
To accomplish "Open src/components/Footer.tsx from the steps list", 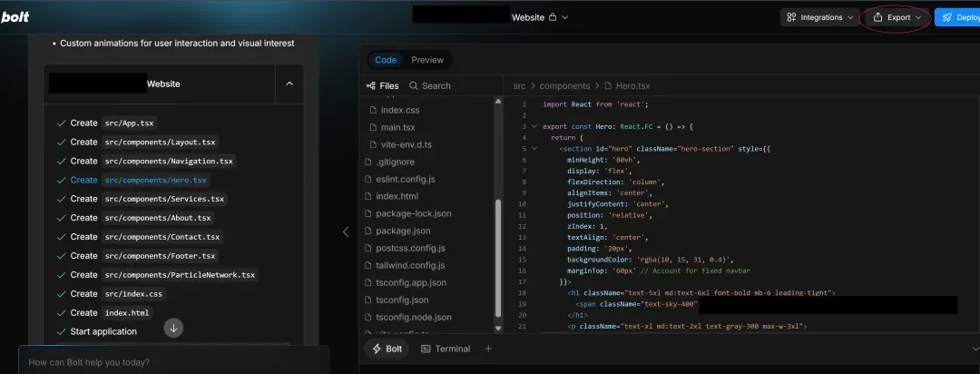I will pos(160,256).
